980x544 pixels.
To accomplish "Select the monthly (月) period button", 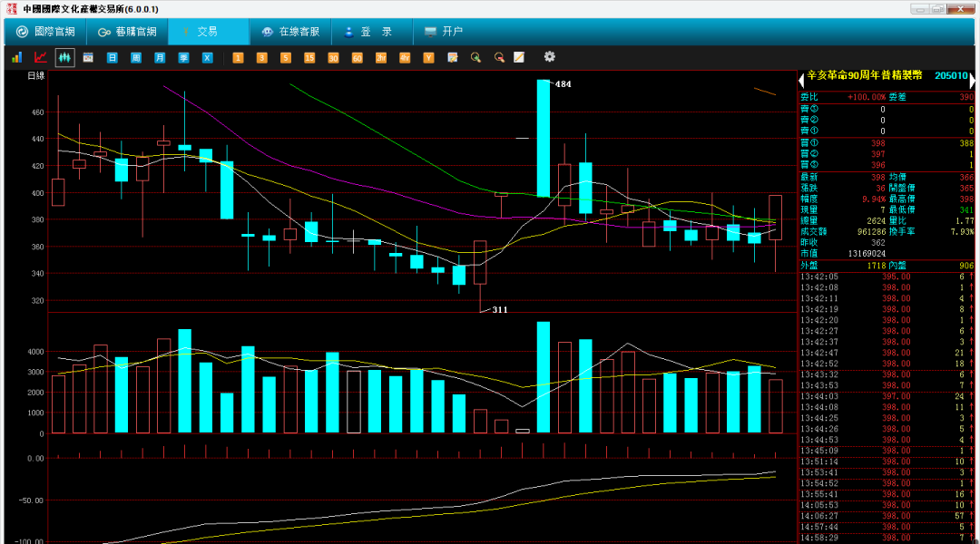I will coord(160,57).
